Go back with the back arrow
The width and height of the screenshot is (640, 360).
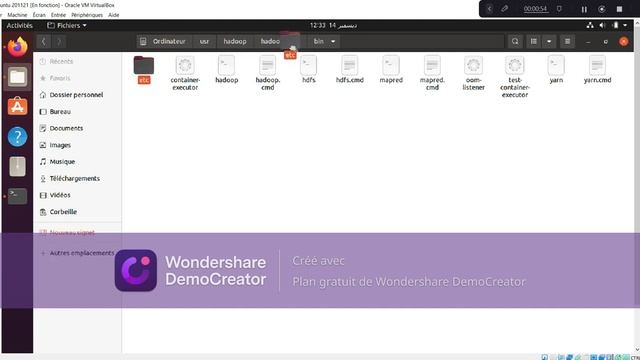pyautogui.click(x=44, y=41)
